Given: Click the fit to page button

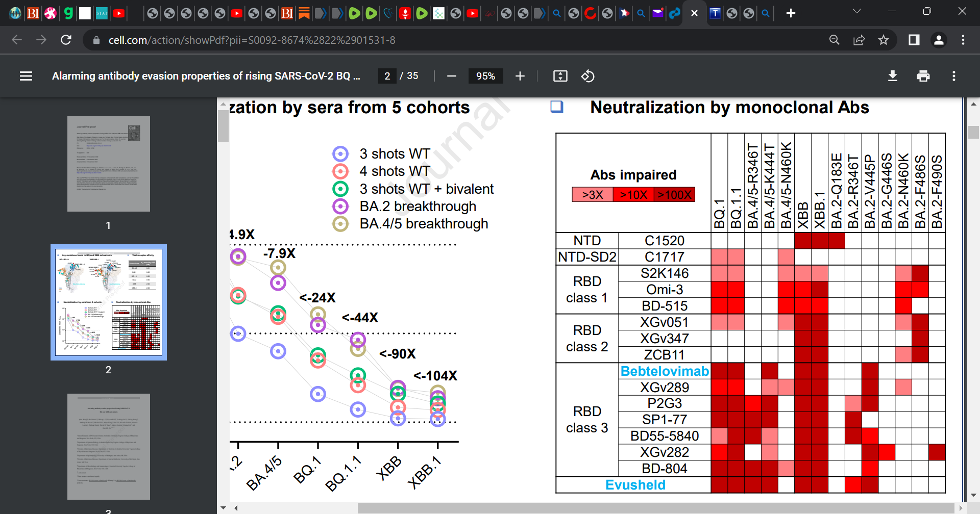Looking at the screenshot, I should point(560,76).
